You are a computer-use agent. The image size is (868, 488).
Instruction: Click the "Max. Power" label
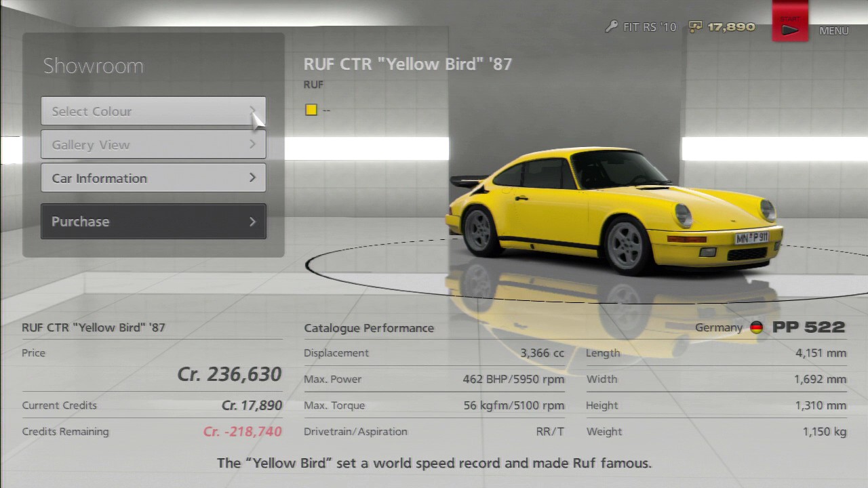point(333,380)
